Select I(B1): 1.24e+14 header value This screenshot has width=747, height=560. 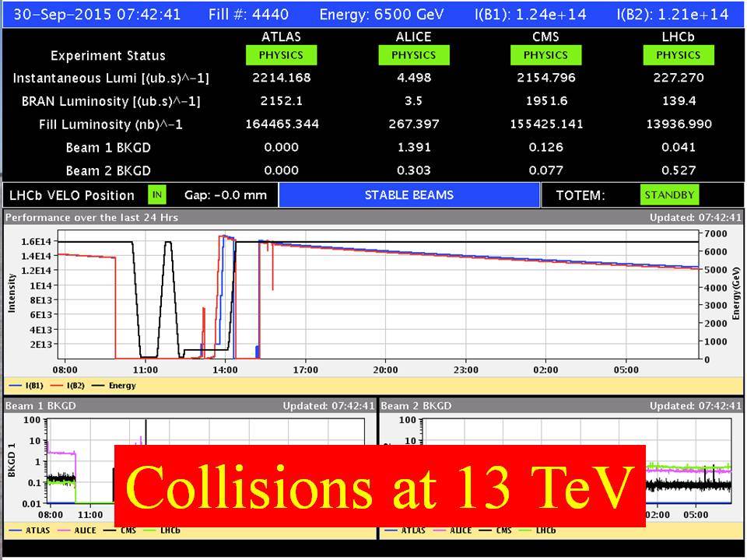[530, 14]
